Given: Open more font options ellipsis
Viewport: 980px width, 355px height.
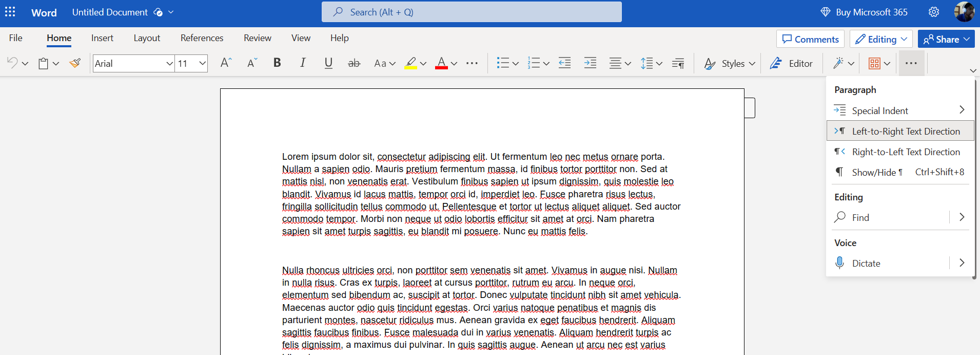Looking at the screenshot, I should (472, 63).
